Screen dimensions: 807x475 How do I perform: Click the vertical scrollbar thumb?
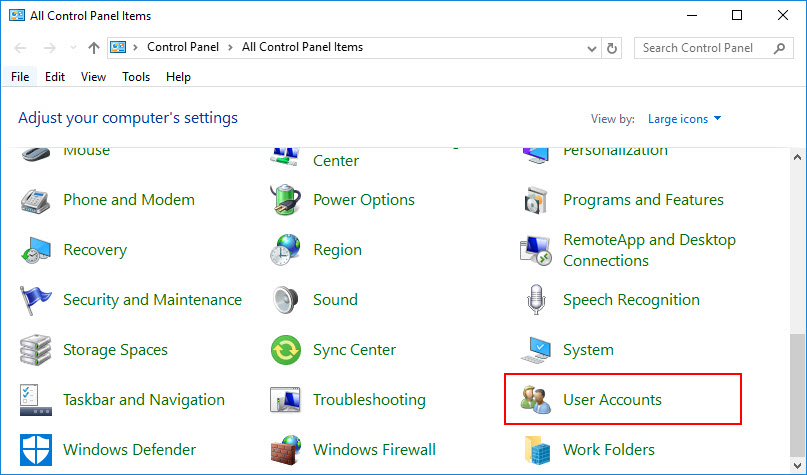(797, 395)
